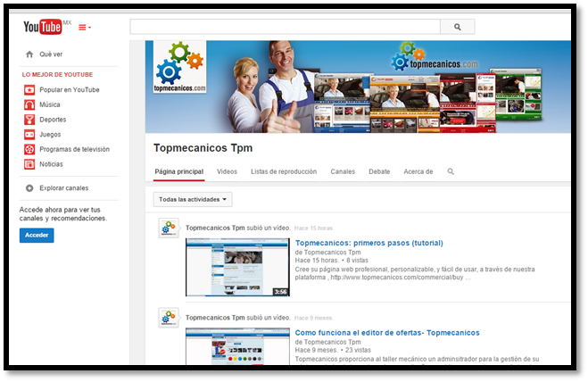588x382 pixels.
Task: Click the gear avatar beside 9 meses upload
Action: tap(169, 318)
